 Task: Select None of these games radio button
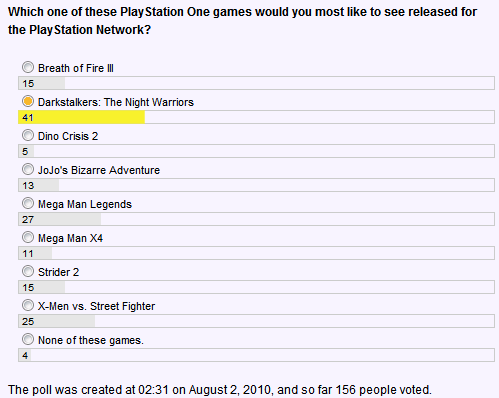click(28, 339)
